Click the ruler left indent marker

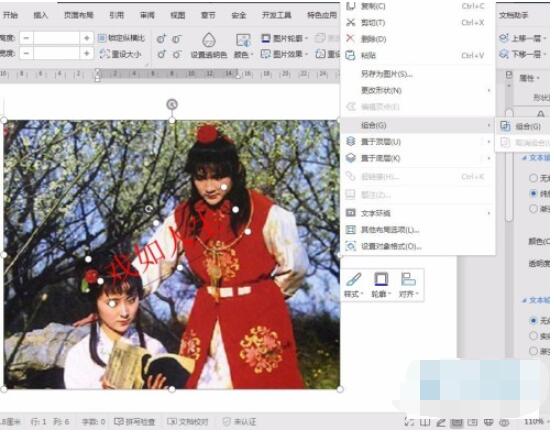tap(98, 76)
